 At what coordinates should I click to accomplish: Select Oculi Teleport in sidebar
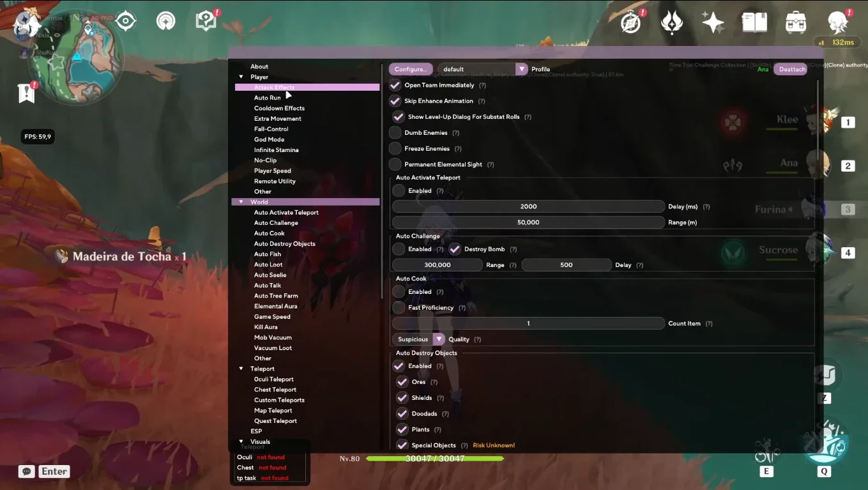tap(274, 379)
